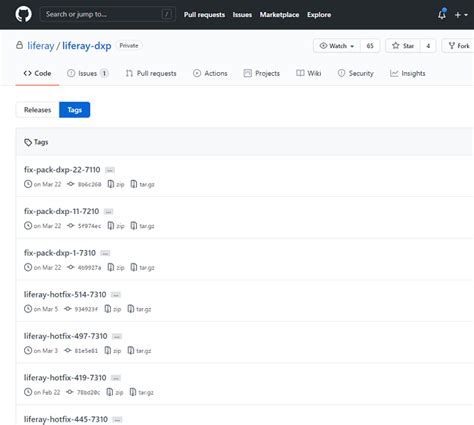
Task: Select the blue Tags button
Action: (x=74, y=110)
